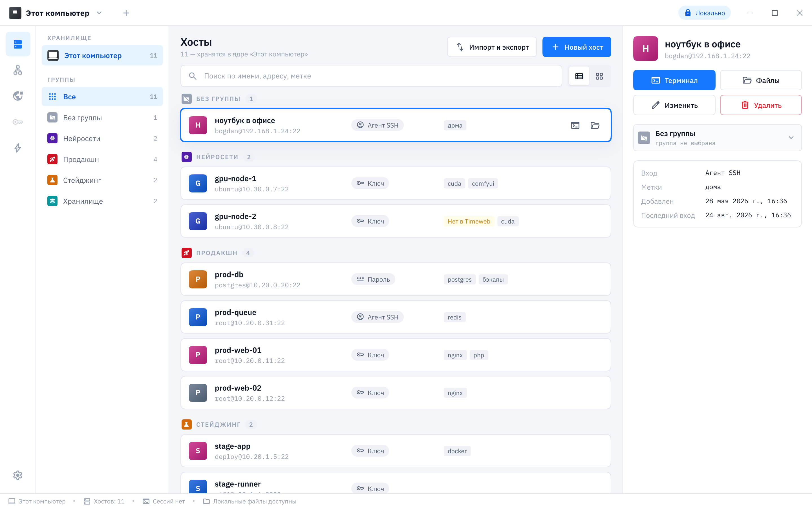
Task: Click Хостов: 11 in status bar
Action: [104, 501]
